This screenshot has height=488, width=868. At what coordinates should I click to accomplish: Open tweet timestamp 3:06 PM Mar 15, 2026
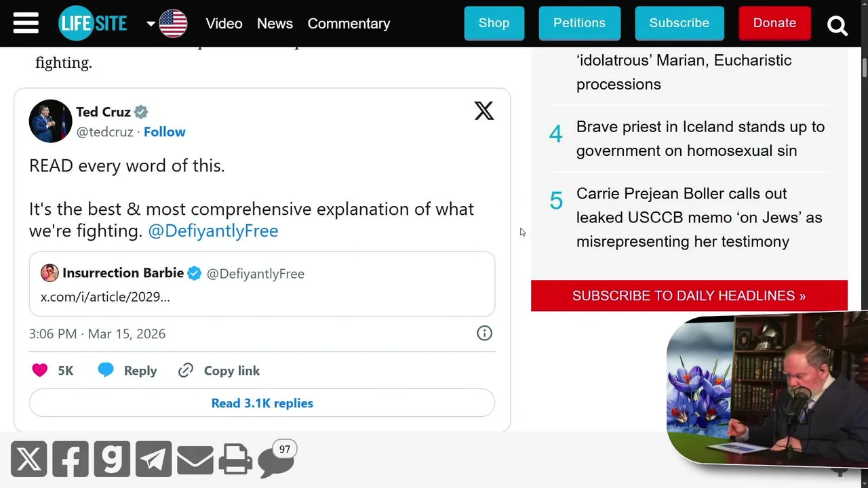97,333
